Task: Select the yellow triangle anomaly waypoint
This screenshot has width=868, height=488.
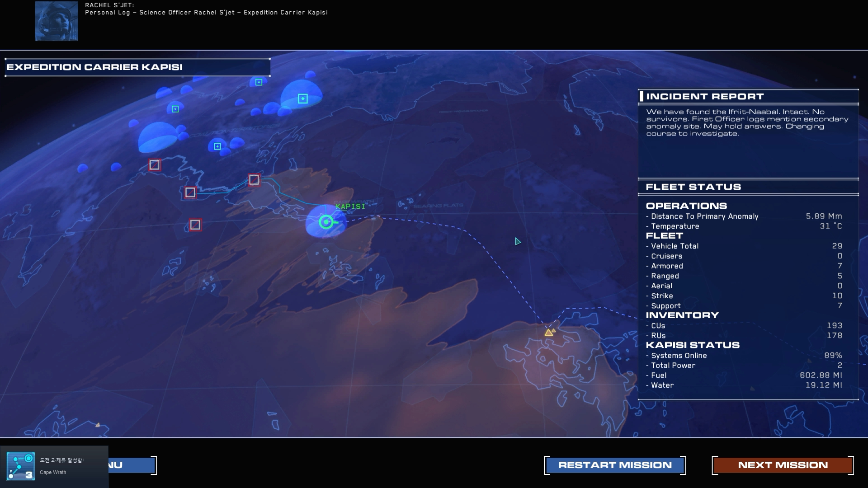Action: coord(549,333)
